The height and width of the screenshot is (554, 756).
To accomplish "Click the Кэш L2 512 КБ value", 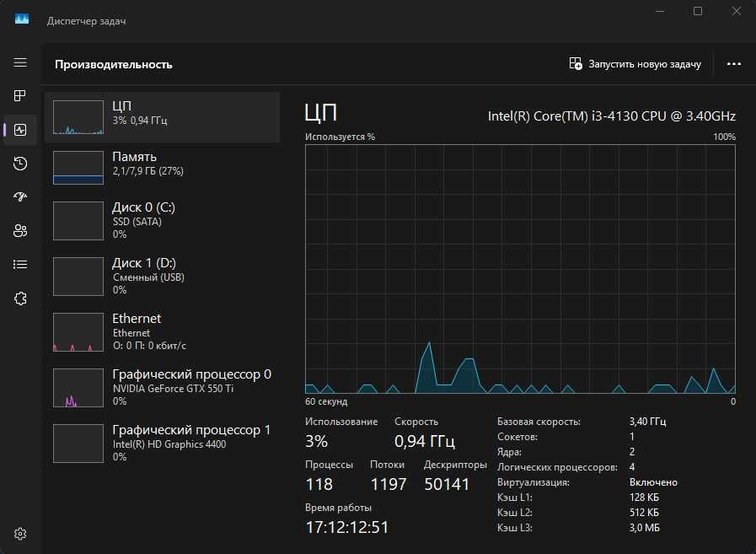I will (x=644, y=512).
